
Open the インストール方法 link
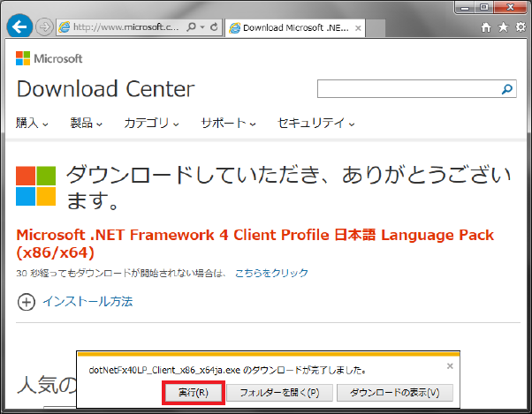click(x=87, y=302)
